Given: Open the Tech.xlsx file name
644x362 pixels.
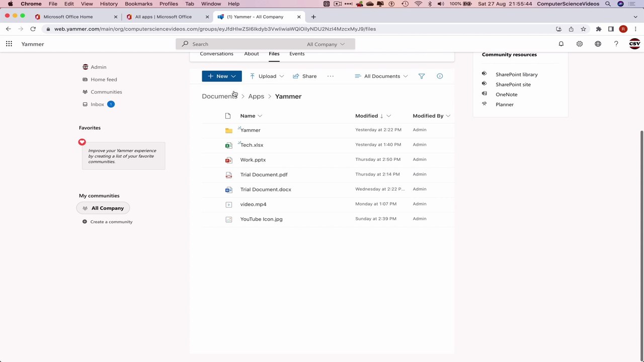Looking at the screenshot, I should (252, 145).
